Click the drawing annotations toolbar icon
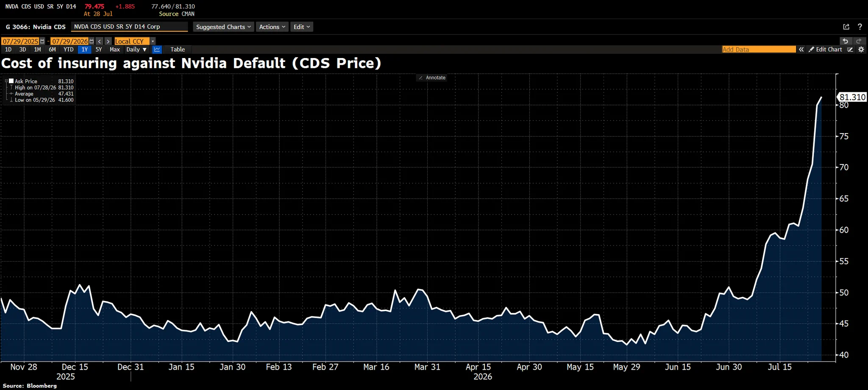This screenshot has width=868, height=390. [x=850, y=50]
